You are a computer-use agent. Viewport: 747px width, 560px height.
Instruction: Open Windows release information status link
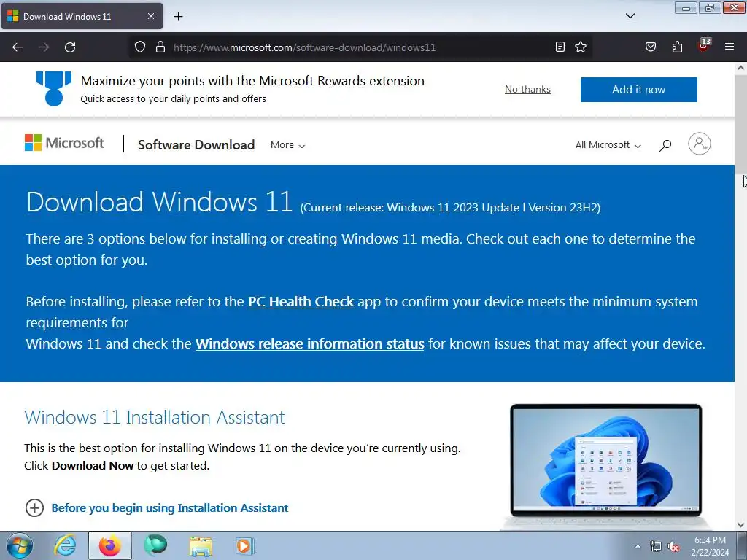click(x=309, y=344)
